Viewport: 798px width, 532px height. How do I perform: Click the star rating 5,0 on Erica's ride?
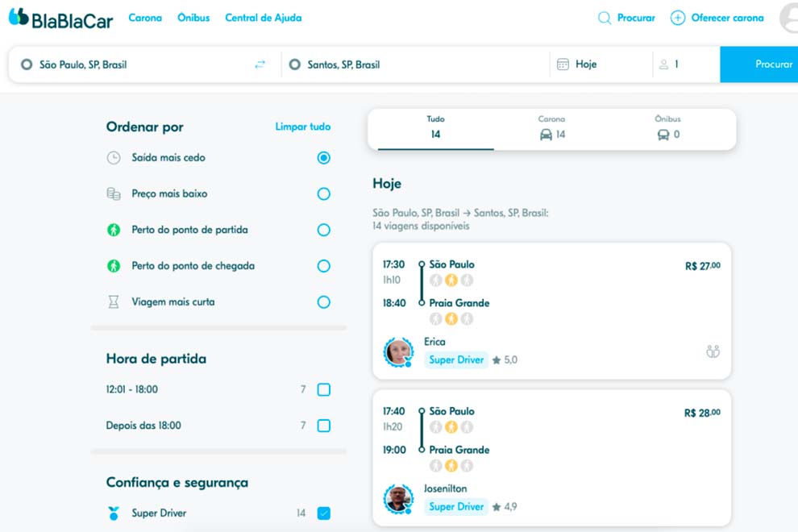[505, 360]
